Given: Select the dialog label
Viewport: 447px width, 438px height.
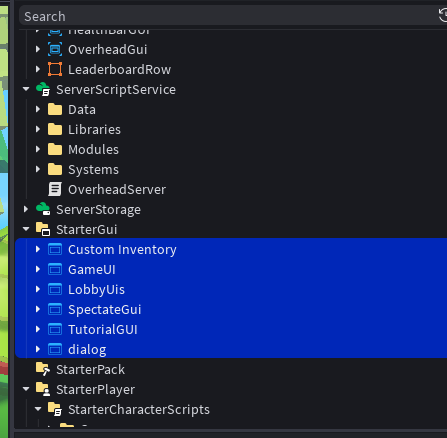Looking at the screenshot, I should coord(87,350).
